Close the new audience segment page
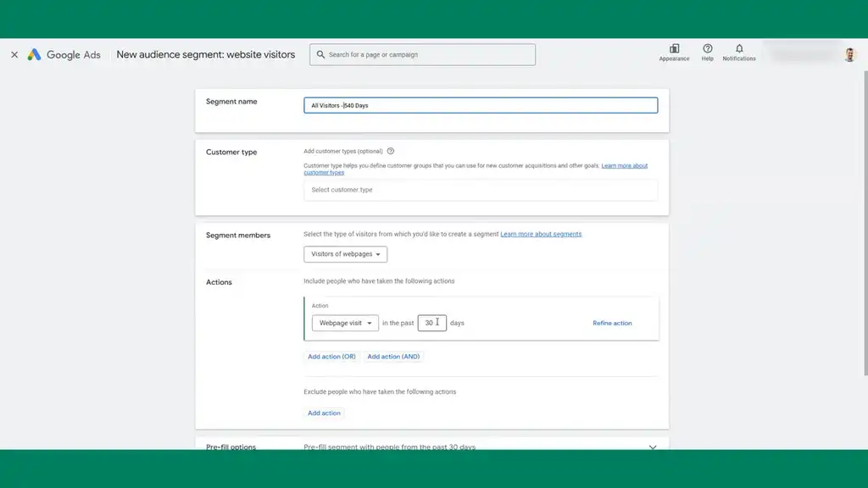Image resolution: width=868 pixels, height=488 pixels. [14, 54]
